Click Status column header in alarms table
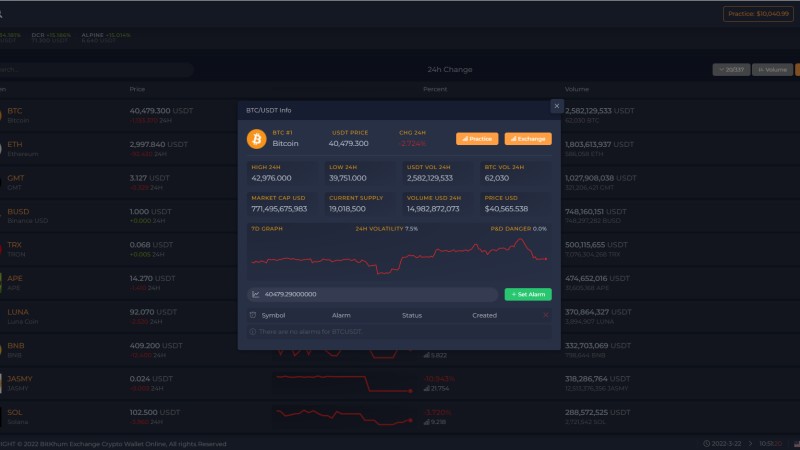Viewport: 800px width, 450px height. (412, 315)
